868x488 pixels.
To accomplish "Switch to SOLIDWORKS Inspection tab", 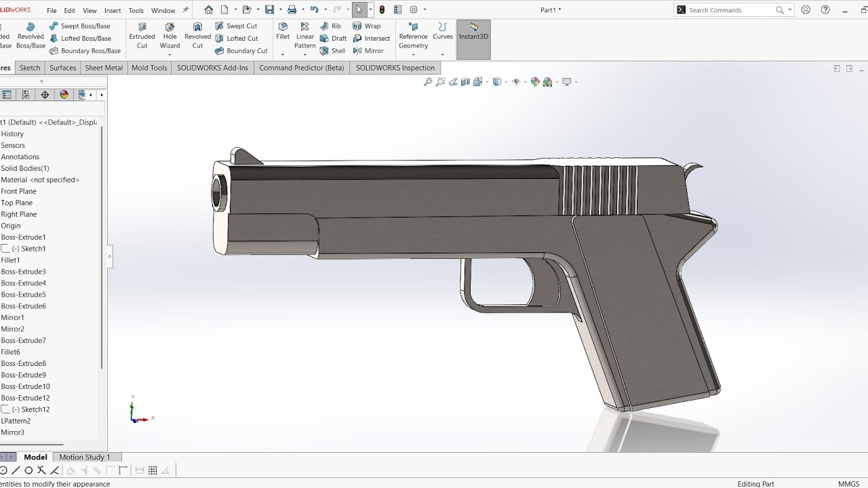I will pyautogui.click(x=395, y=68).
